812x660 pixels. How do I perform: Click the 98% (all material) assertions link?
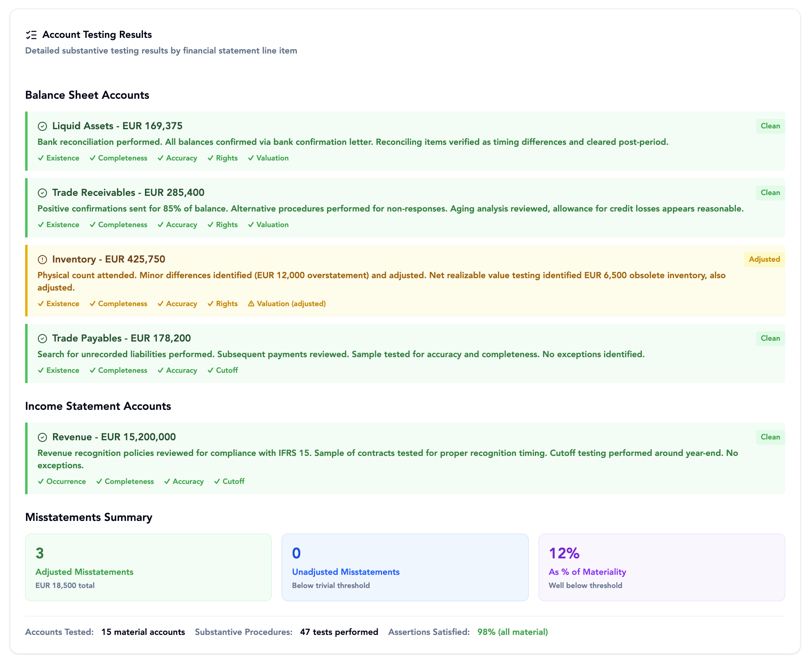(x=512, y=632)
